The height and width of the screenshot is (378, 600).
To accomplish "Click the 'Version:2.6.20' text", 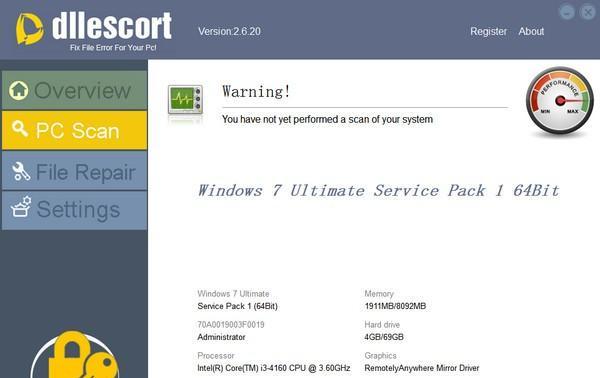I will coord(229,31).
